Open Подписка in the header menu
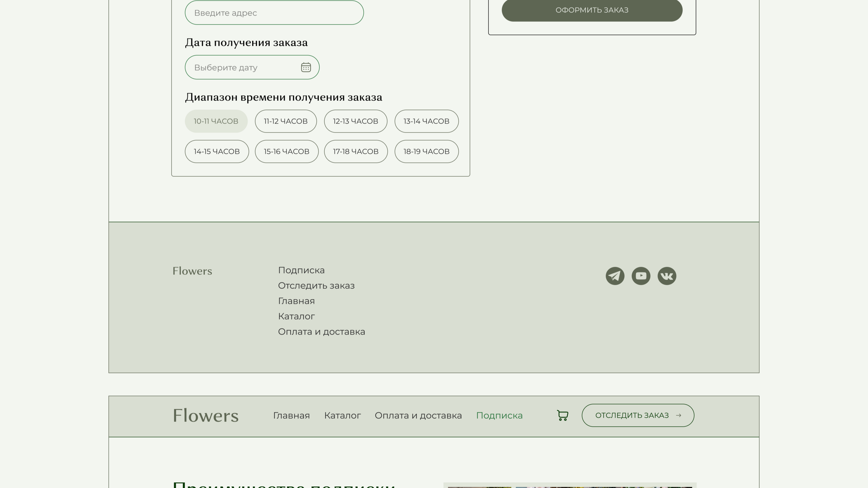The width and height of the screenshot is (868, 488). click(499, 416)
